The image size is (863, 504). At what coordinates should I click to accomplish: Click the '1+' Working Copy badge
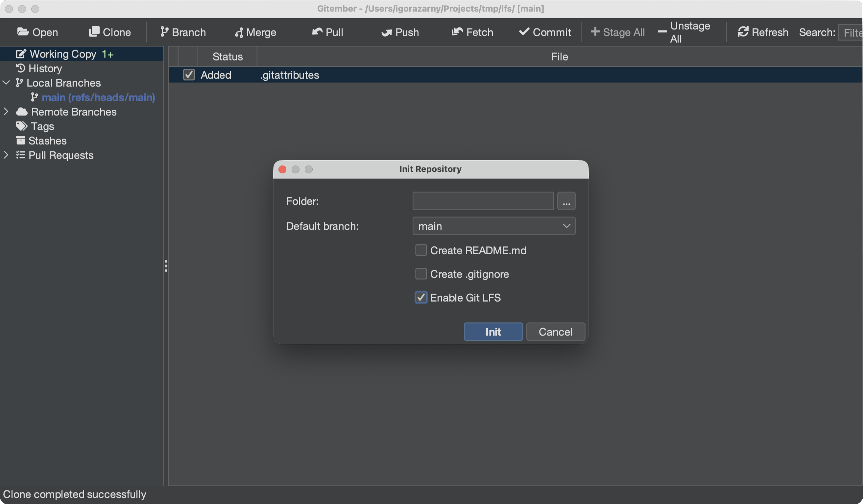108,54
